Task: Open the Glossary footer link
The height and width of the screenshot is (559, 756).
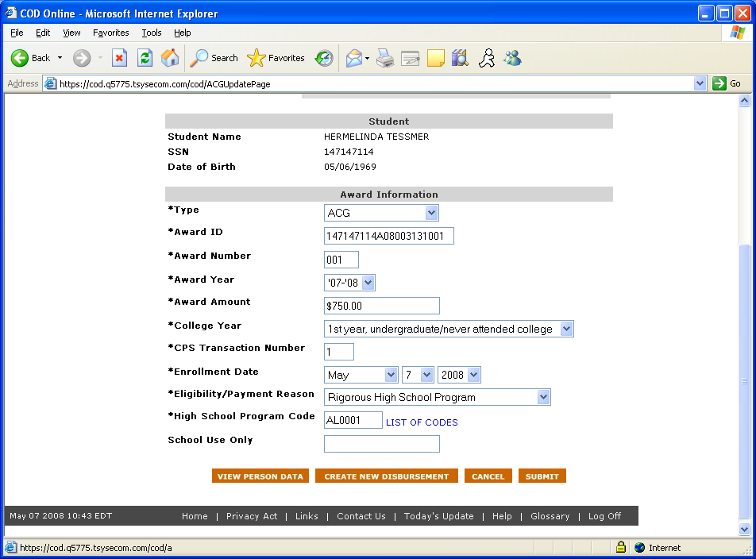Action: tap(550, 516)
